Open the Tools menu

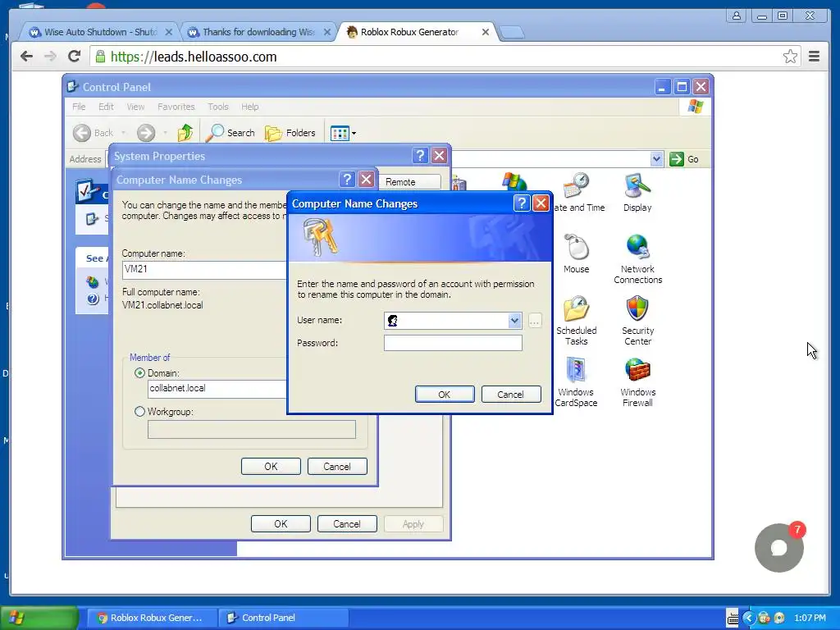tap(218, 107)
